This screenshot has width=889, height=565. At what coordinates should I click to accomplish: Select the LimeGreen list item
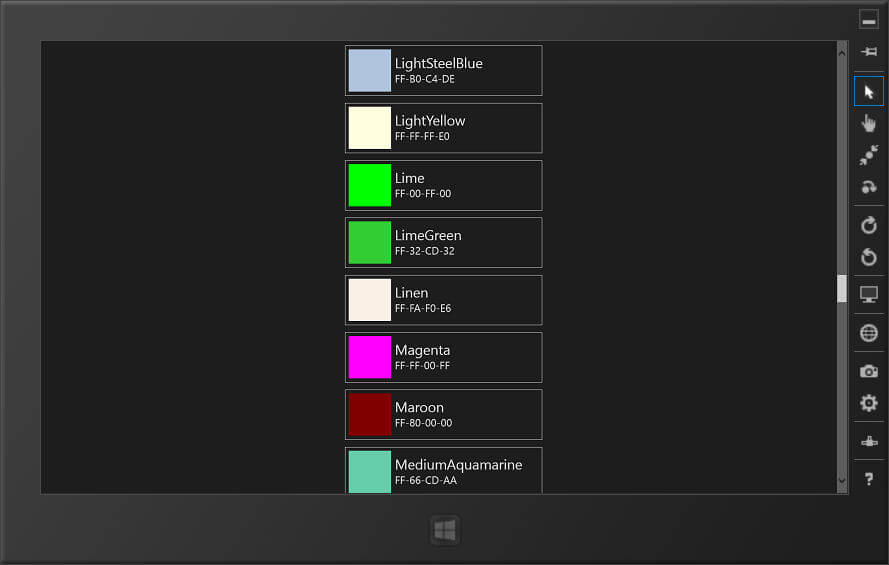tap(443, 243)
